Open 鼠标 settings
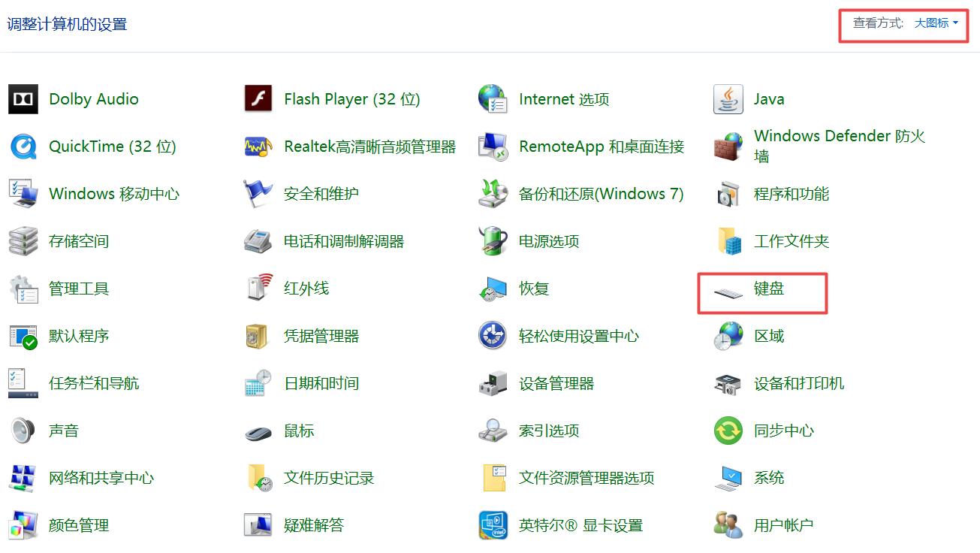The height and width of the screenshot is (553, 980). (x=300, y=431)
